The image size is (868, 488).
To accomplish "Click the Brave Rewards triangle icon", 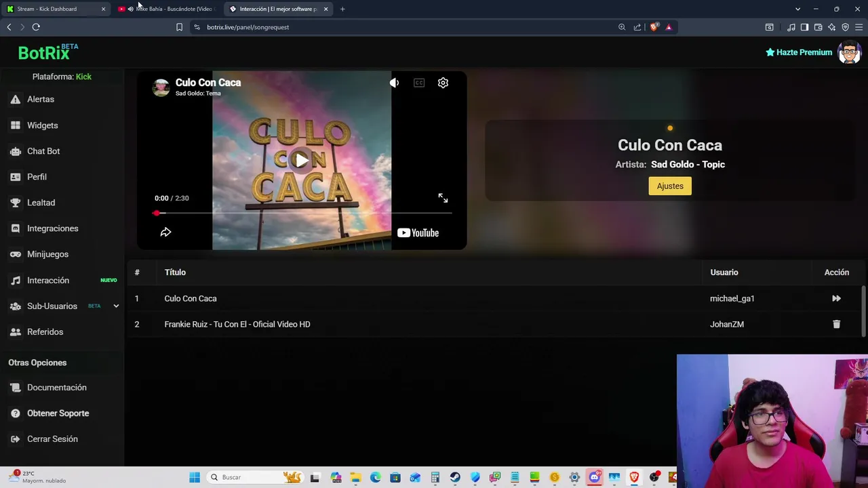I will 669,27.
